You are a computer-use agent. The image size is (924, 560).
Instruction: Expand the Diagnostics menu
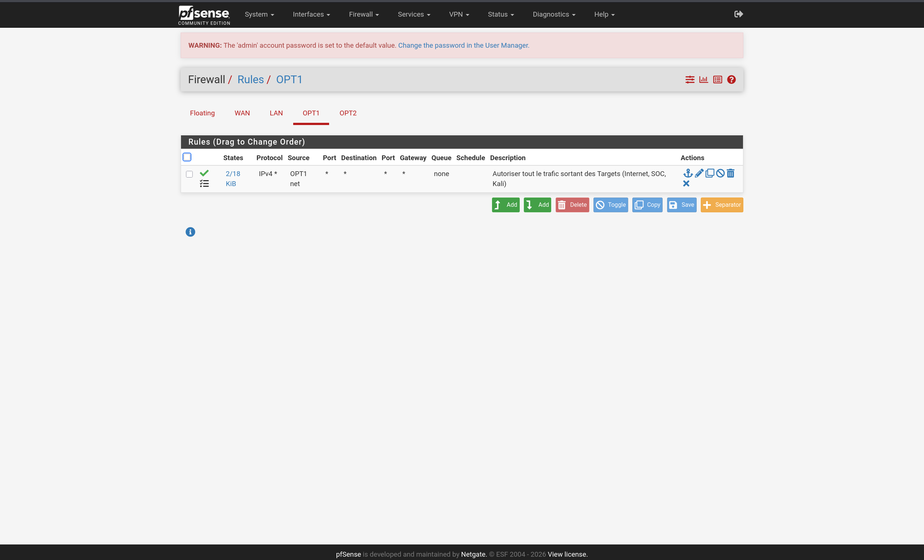point(554,14)
